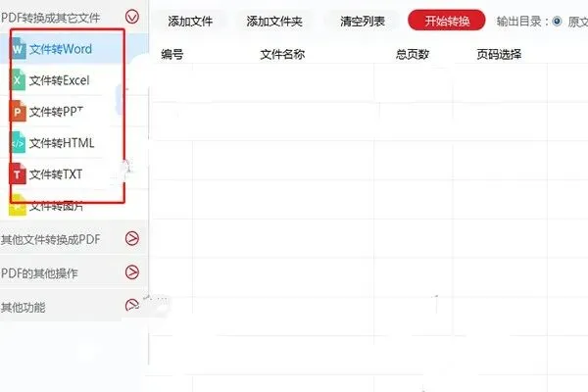
Task: Select the blue Word file icon
Action: point(19,49)
